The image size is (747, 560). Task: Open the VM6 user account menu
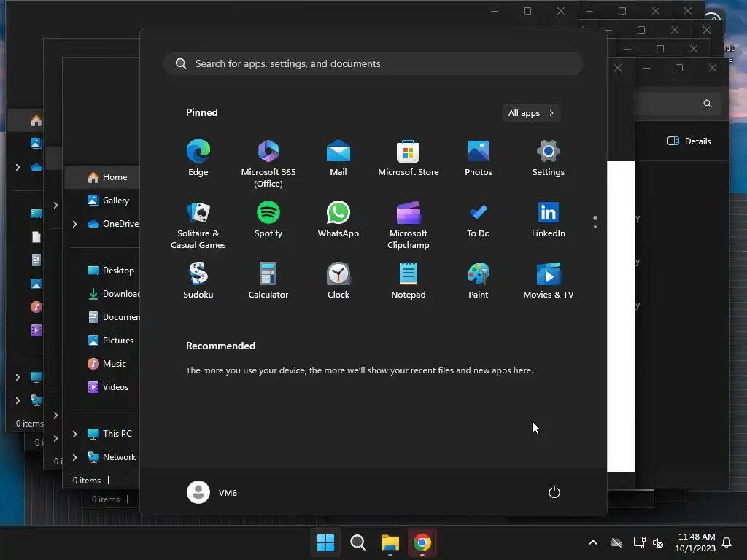(212, 492)
